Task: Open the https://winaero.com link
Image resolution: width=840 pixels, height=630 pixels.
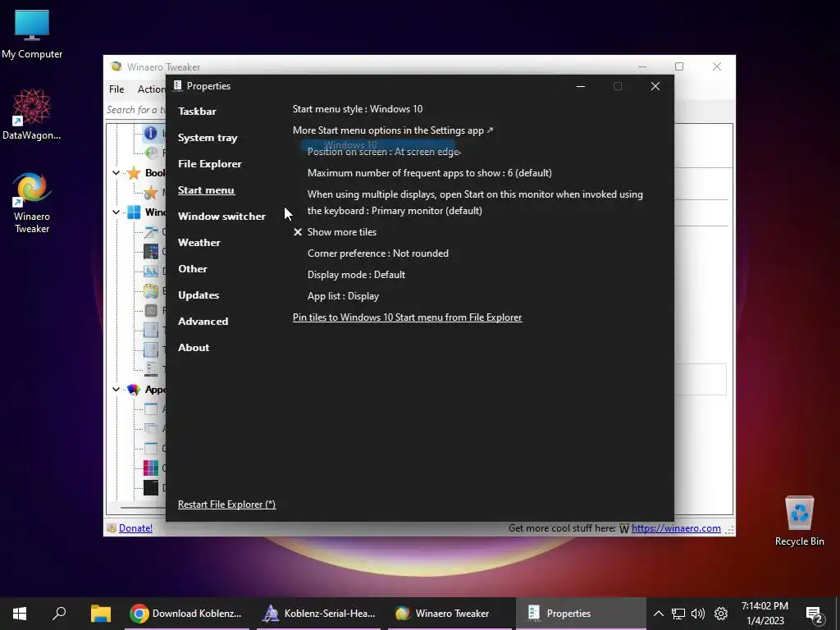Action: [x=676, y=528]
